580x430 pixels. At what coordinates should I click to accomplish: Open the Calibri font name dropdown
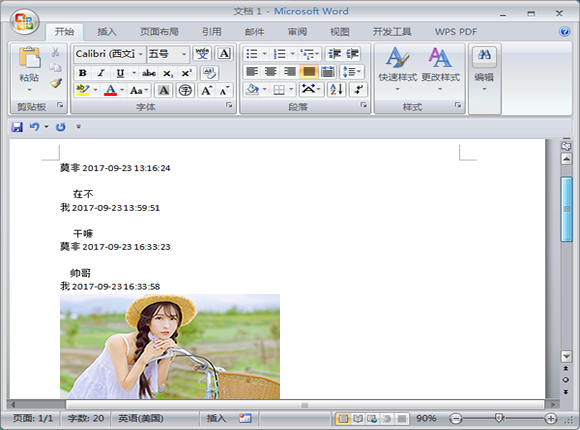141,54
